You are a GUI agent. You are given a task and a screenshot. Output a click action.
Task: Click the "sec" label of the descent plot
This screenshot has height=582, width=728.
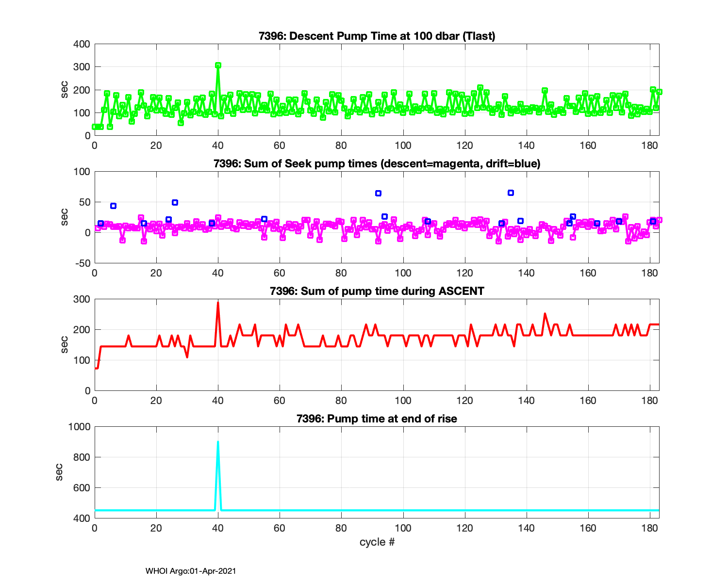point(65,90)
